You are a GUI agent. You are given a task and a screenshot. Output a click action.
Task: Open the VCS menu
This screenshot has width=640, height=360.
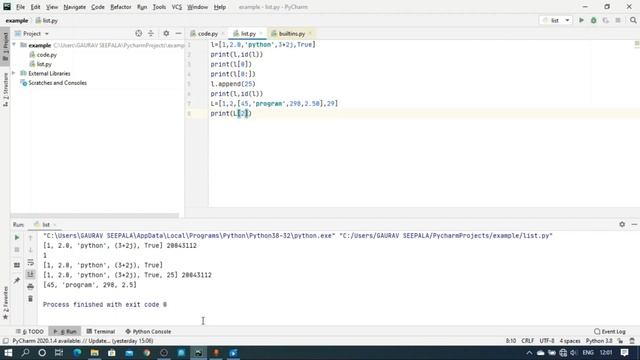(177, 7)
